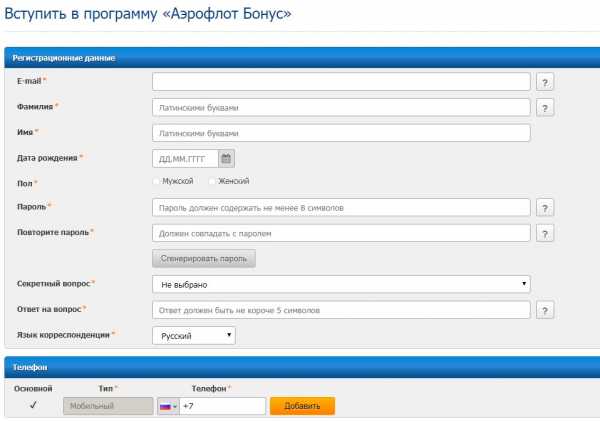The height and width of the screenshot is (422, 600).
Task: Expand the Секретный вопрос dropdown
Action: [340, 285]
